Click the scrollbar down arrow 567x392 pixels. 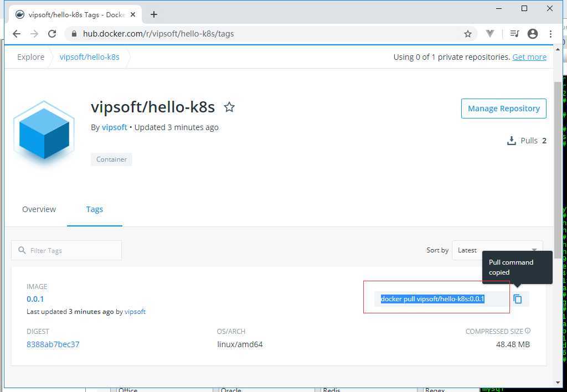[558, 383]
